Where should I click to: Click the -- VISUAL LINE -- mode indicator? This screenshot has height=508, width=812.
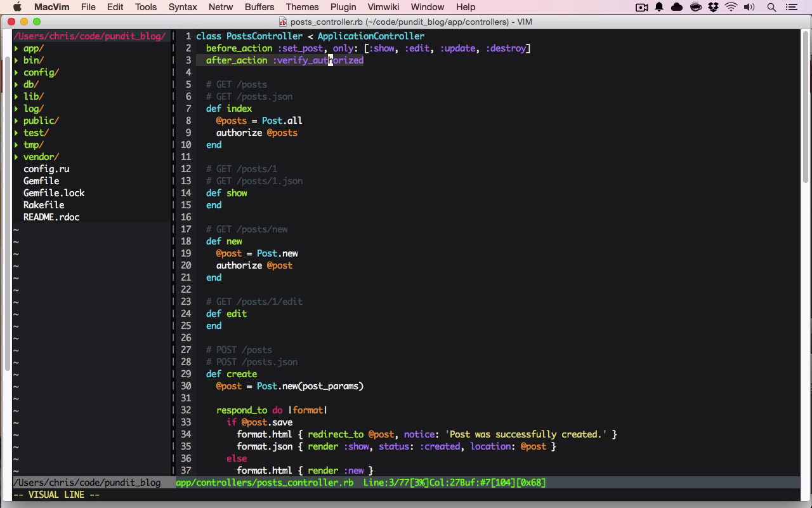[x=56, y=495]
